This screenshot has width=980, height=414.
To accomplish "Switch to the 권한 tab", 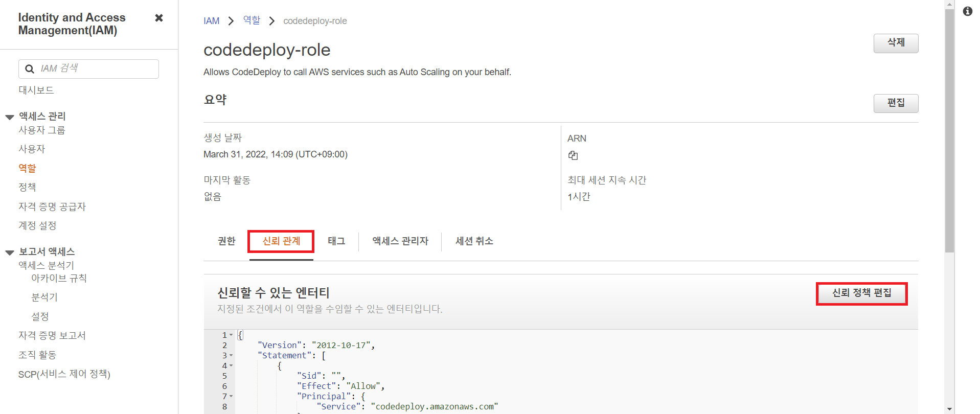I will pos(226,241).
